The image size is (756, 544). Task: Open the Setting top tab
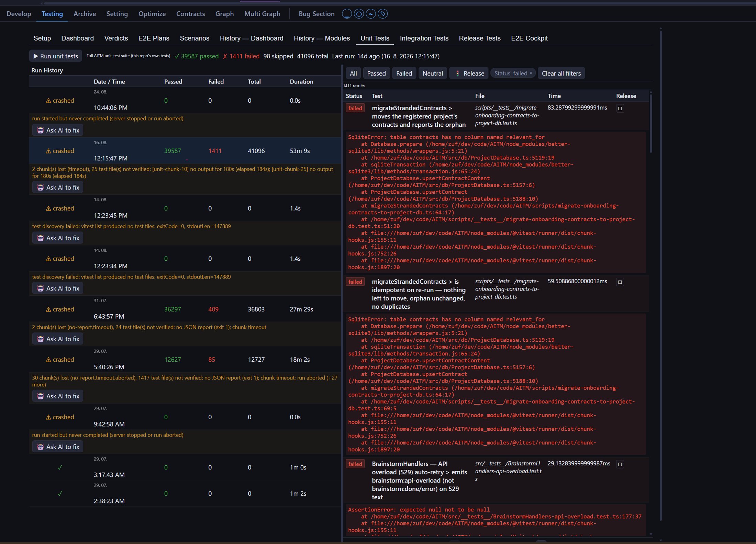pyautogui.click(x=117, y=14)
